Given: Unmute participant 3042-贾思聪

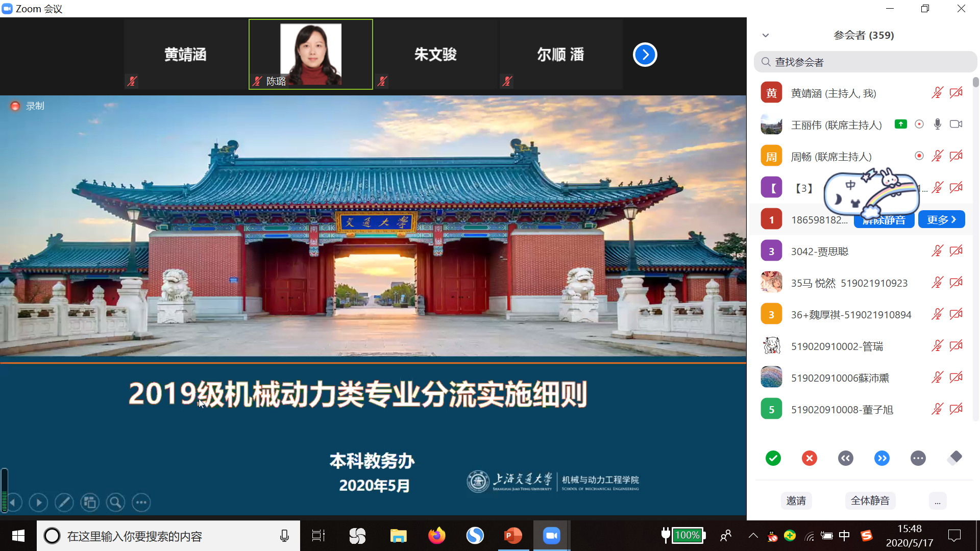Looking at the screenshot, I should [937, 251].
